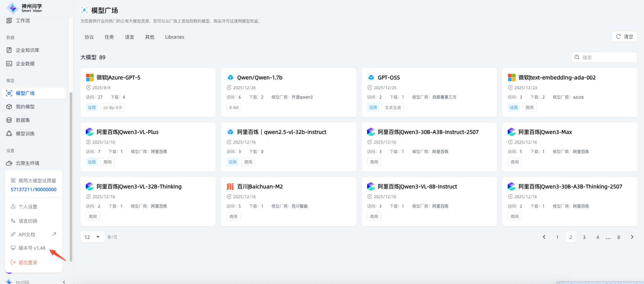644x284 pixels.
Task: Click the cube icon on Qwen-1.7b card
Action: click(230, 77)
